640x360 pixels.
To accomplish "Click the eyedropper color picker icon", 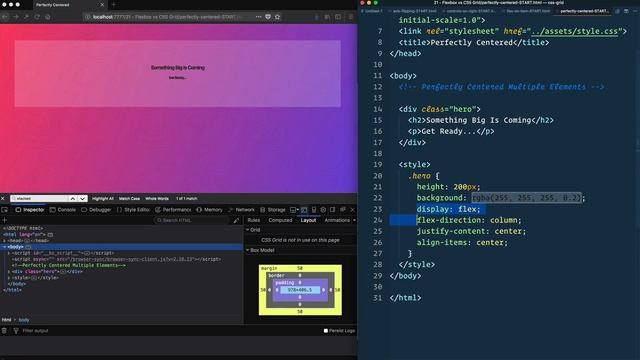I will pos(236,220).
